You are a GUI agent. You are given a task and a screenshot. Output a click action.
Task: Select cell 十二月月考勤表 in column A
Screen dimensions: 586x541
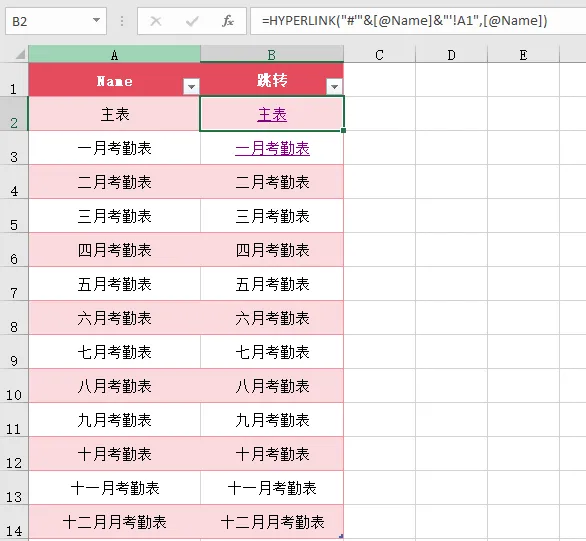pos(114,522)
